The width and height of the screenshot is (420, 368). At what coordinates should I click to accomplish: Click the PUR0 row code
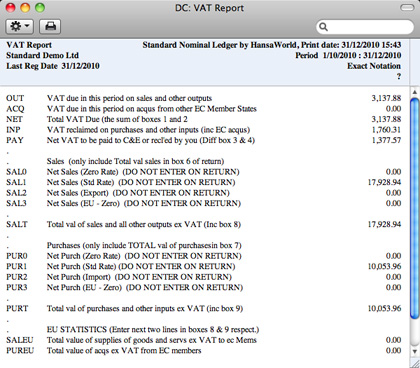[17, 256]
